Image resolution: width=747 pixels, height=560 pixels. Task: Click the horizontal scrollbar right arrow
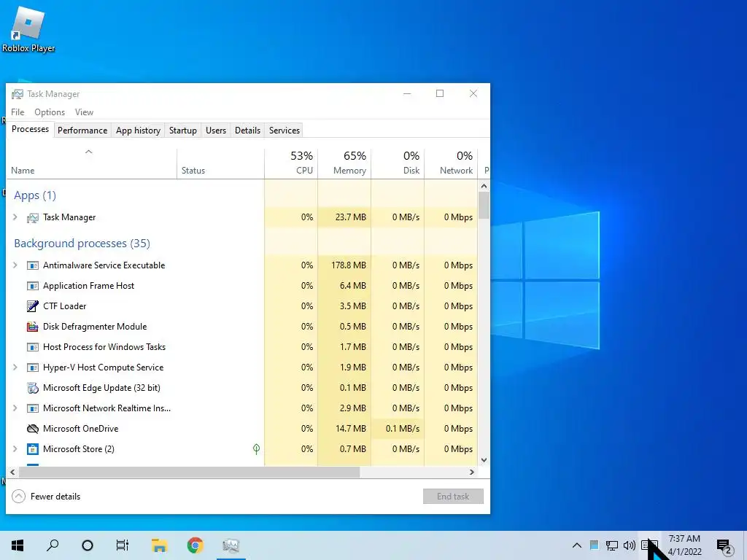coord(472,472)
